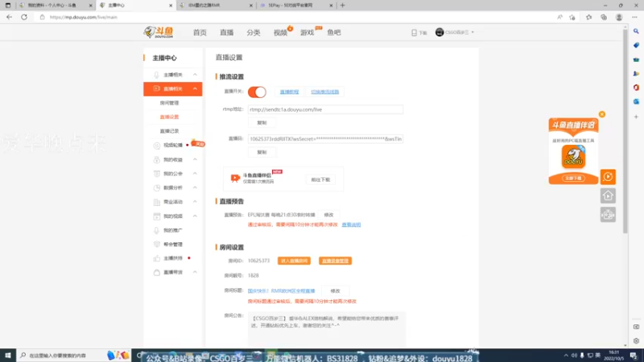Click the shield icon below 我的推广
This screenshot has width=644, height=362.
[156, 245]
